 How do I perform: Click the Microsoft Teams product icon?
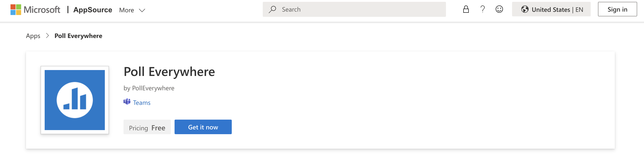tap(127, 102)
